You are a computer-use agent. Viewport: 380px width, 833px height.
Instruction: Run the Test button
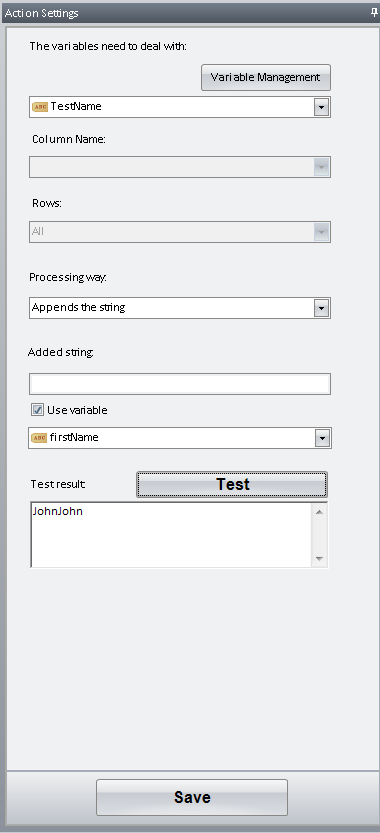[232, 484]
